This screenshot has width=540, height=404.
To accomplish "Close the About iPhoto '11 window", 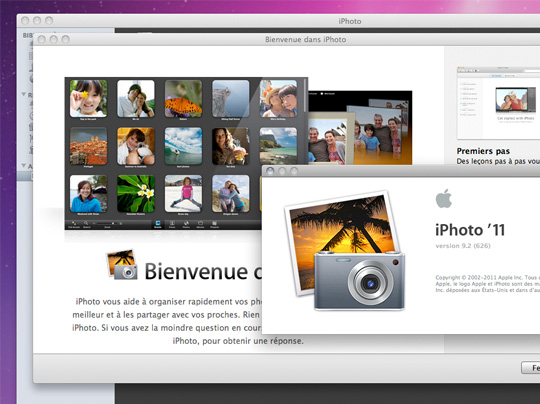I will (x=270, y=171).
